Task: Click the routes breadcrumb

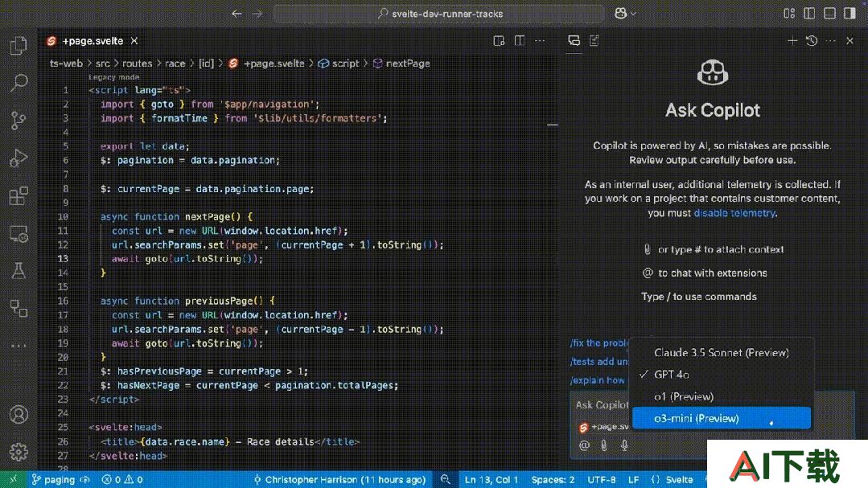Action: 137,64
